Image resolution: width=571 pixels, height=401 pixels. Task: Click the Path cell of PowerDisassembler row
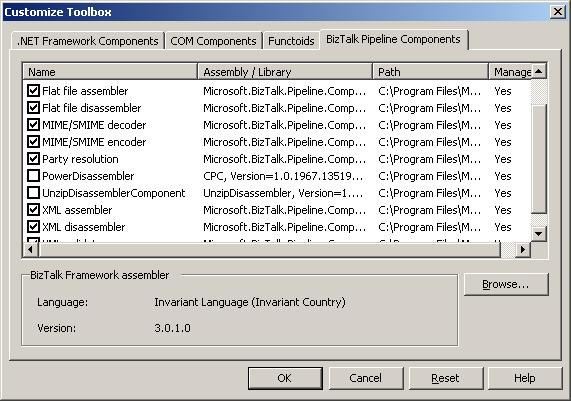pyautogui.click(x=430, y=176)
